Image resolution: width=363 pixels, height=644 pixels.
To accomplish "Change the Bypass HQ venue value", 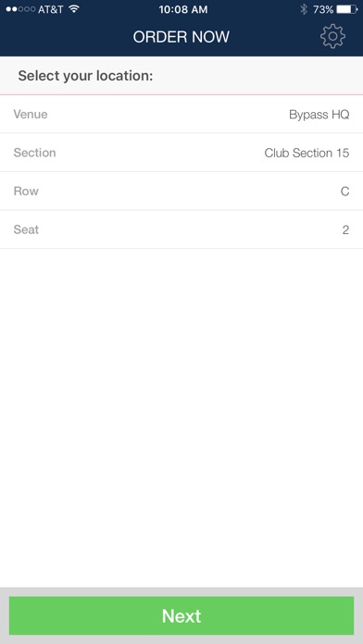I will pyautogui.click(x=319, y=115).
